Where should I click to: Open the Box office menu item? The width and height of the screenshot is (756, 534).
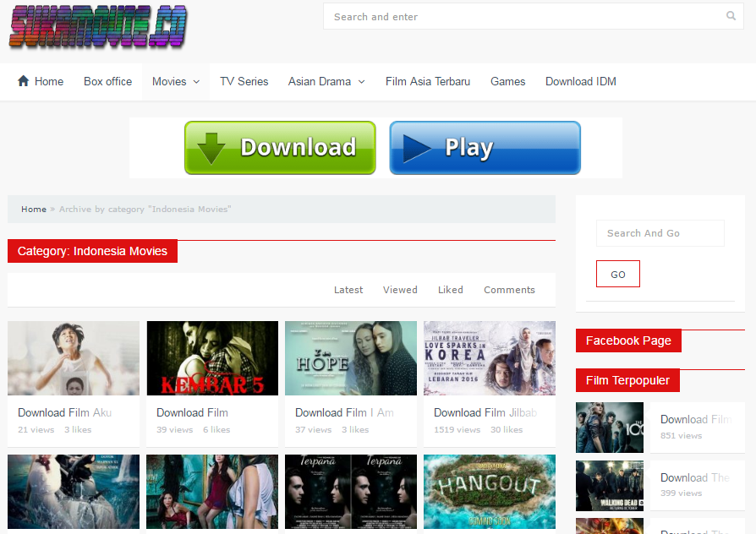[107, 81]
